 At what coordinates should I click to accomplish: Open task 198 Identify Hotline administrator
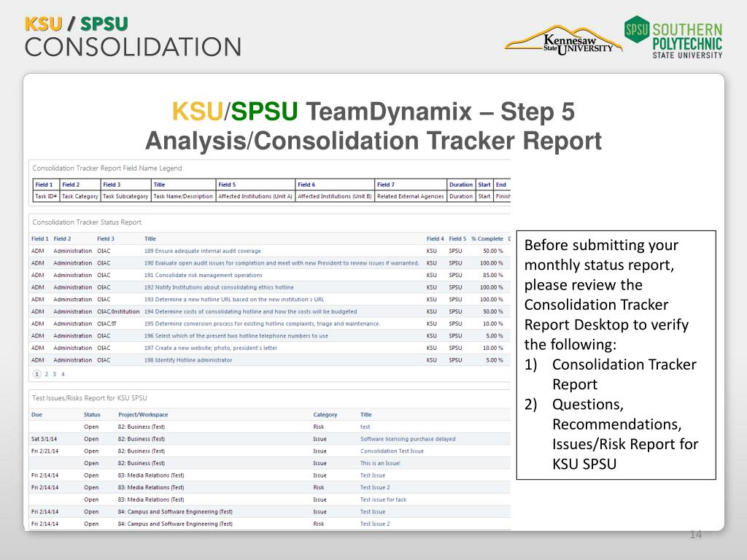pyautogui.click(x=188, y=360)
